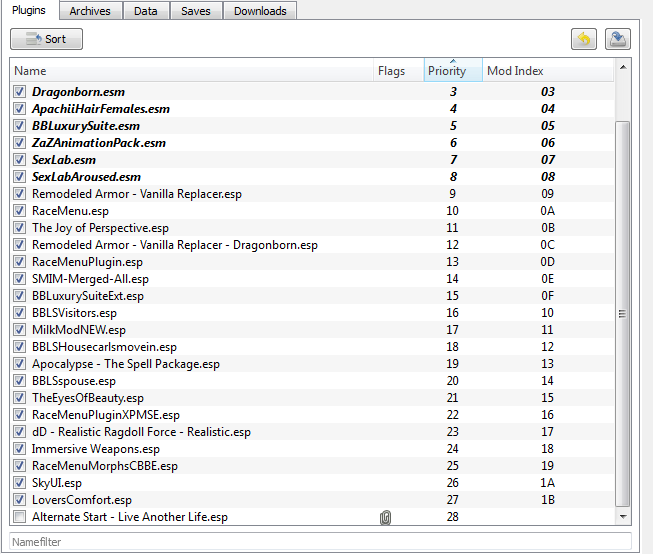
Task: Switch to the Saves tab
Action: (x=196, y=11)
